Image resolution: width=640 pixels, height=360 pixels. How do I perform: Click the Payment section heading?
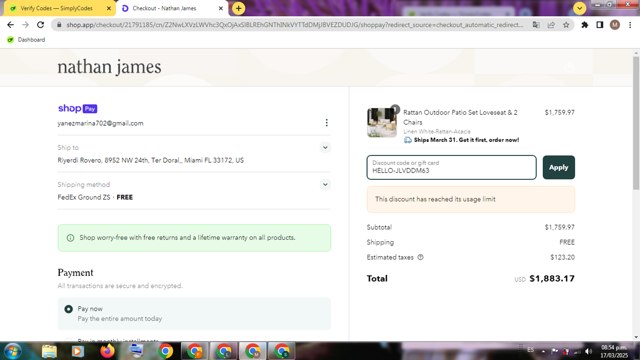76,273
